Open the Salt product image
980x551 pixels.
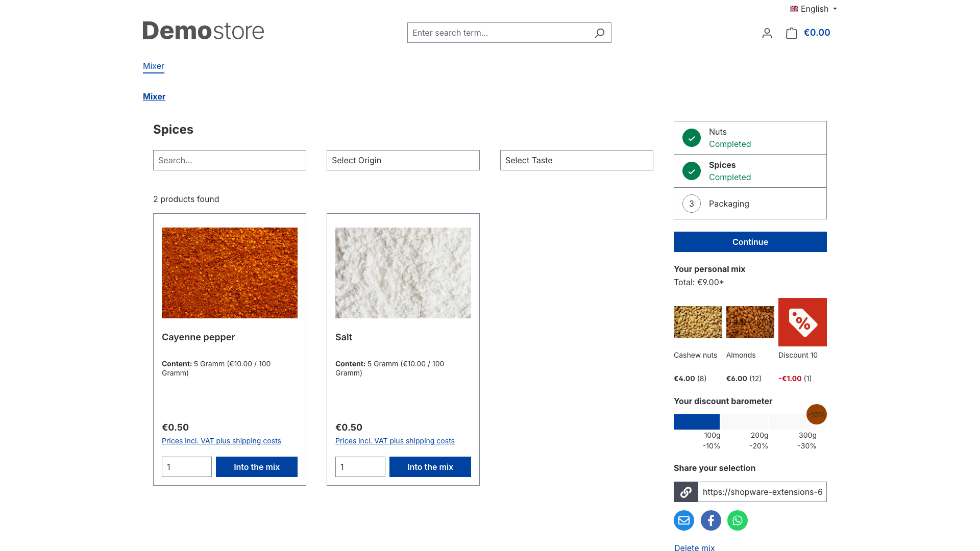click(x=403, y=273)
